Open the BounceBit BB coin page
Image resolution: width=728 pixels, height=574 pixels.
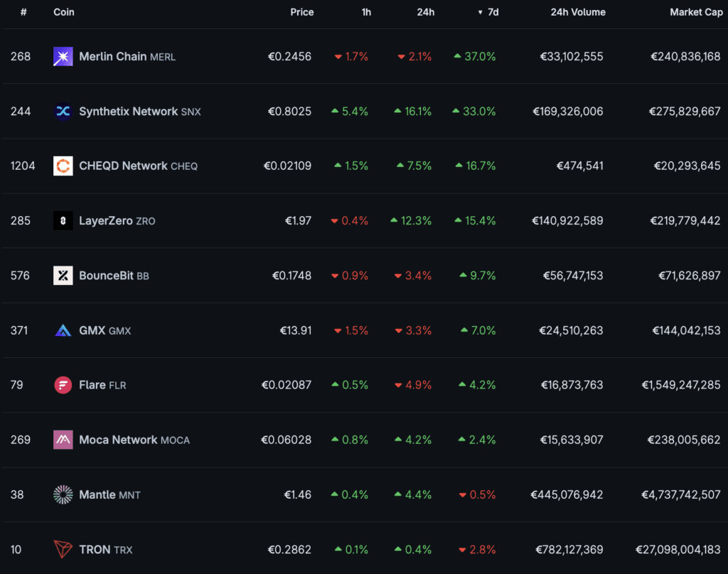tap(114, 276)
